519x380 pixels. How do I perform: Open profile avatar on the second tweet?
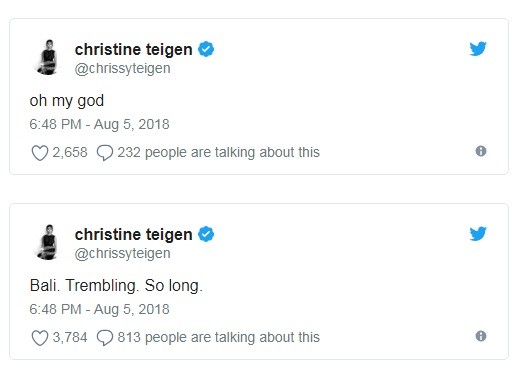[48, 242]
